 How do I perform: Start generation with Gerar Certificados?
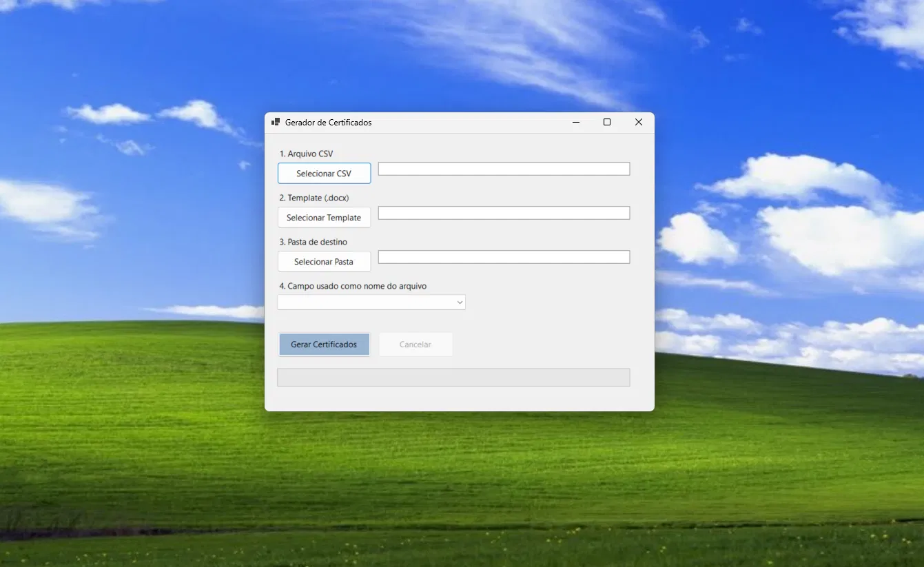tap(324, 344)
